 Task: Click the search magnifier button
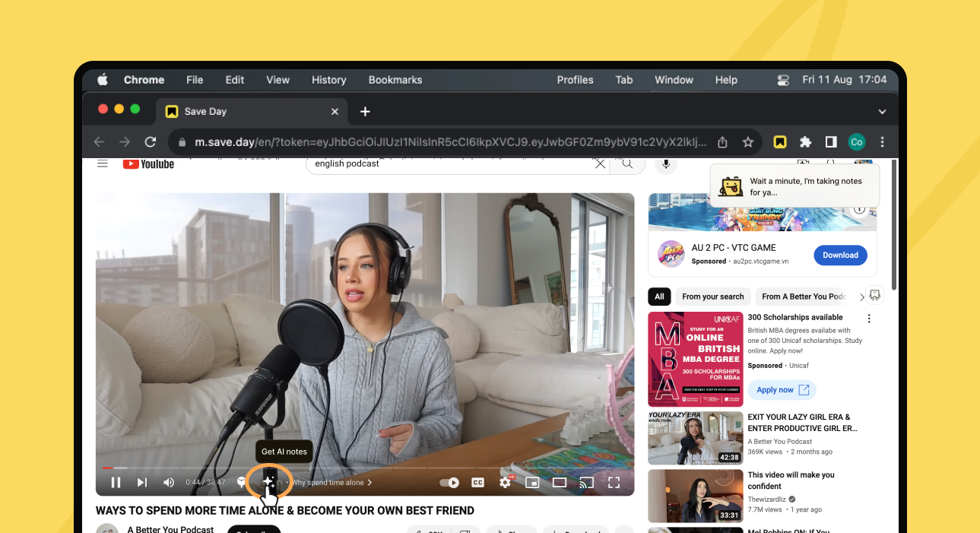[627, 163]
